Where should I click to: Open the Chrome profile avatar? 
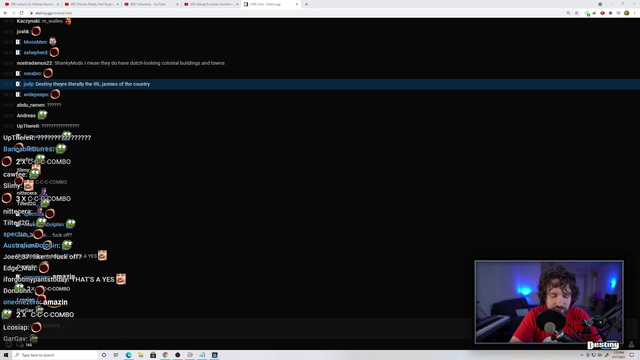627,13
